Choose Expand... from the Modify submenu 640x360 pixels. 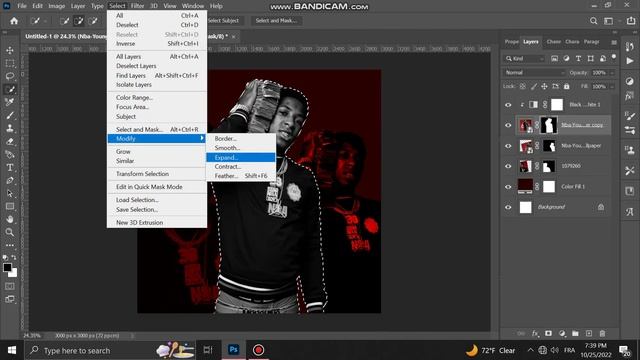[x=240, y=157]
